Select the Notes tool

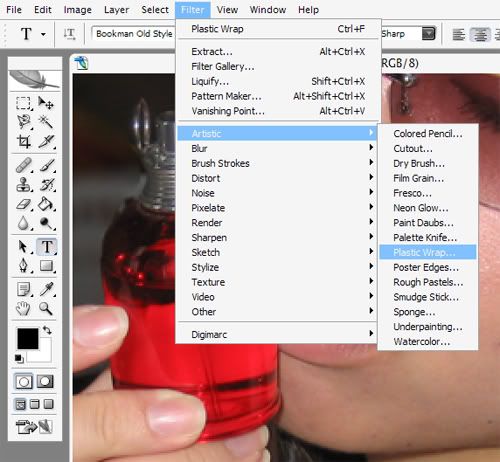[x=24, y=289]
